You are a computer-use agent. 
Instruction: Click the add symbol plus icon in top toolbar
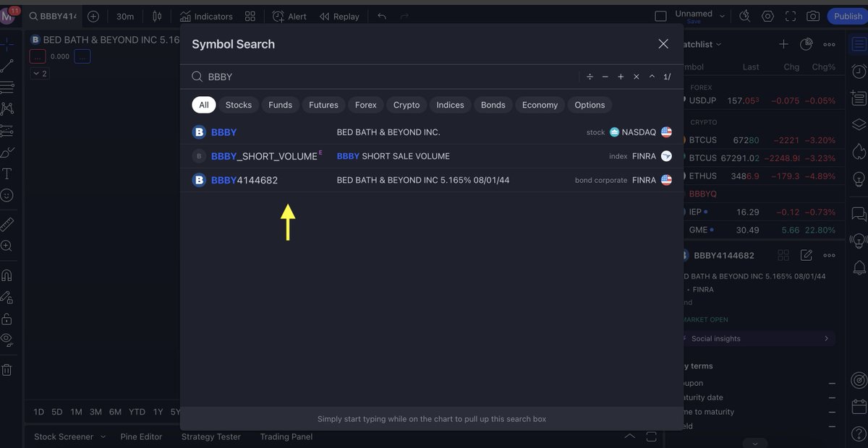[x=93, y=16]
